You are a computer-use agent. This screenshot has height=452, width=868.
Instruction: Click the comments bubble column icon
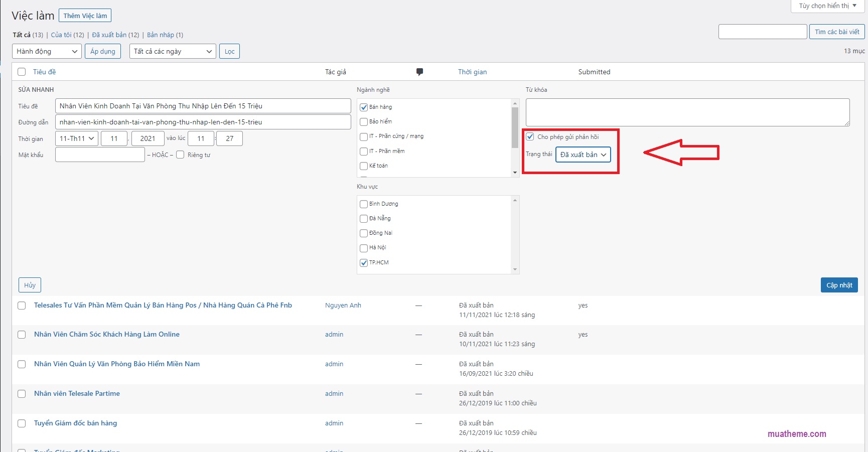click(419, 72)
